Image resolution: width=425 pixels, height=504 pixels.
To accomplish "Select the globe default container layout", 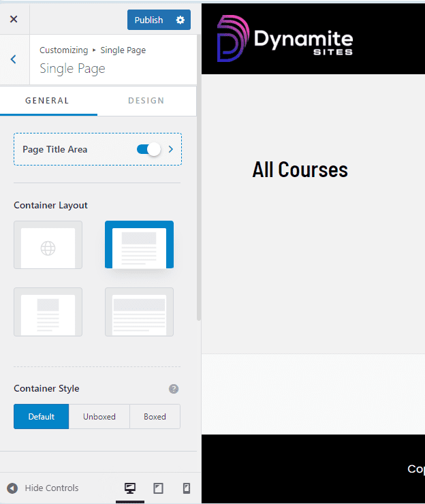I will click(x=48, y=245).
